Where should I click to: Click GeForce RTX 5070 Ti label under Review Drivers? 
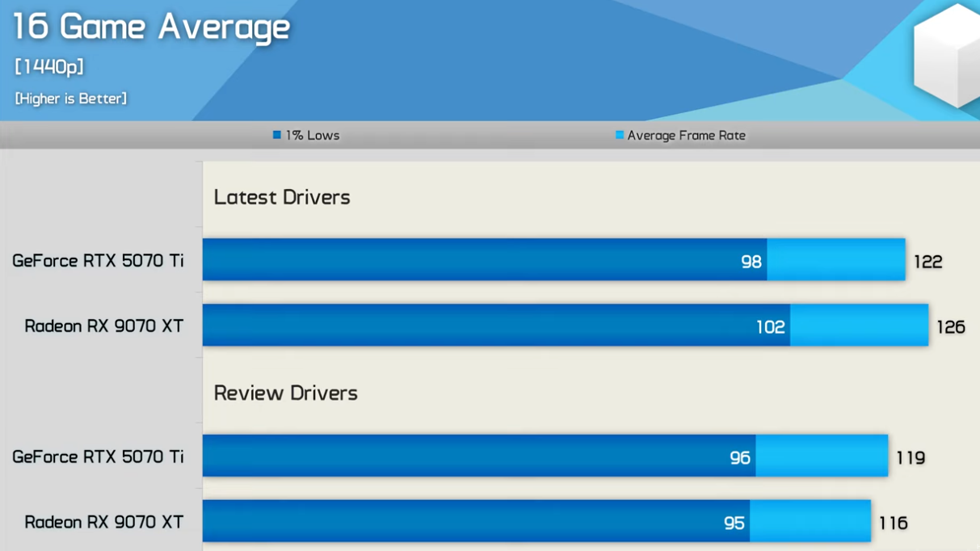(98, 456)
